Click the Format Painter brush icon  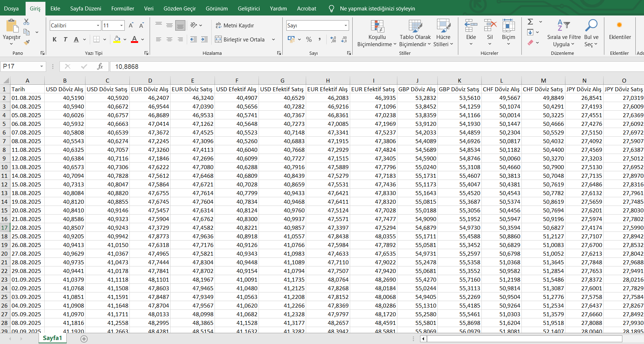point(26,42)
